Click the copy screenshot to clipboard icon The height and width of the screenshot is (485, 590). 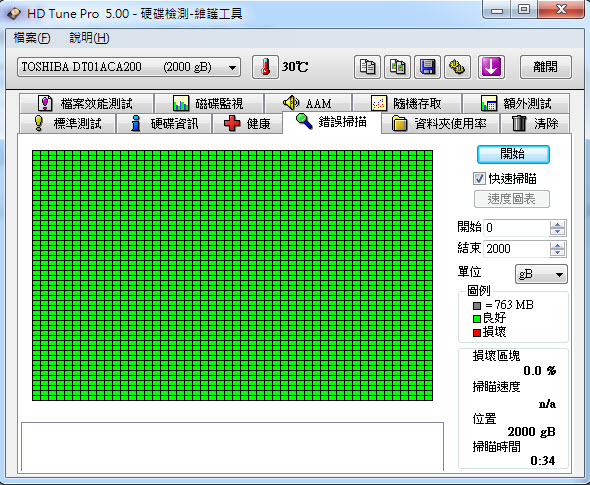pyautogui.click(x=397, y=67)
